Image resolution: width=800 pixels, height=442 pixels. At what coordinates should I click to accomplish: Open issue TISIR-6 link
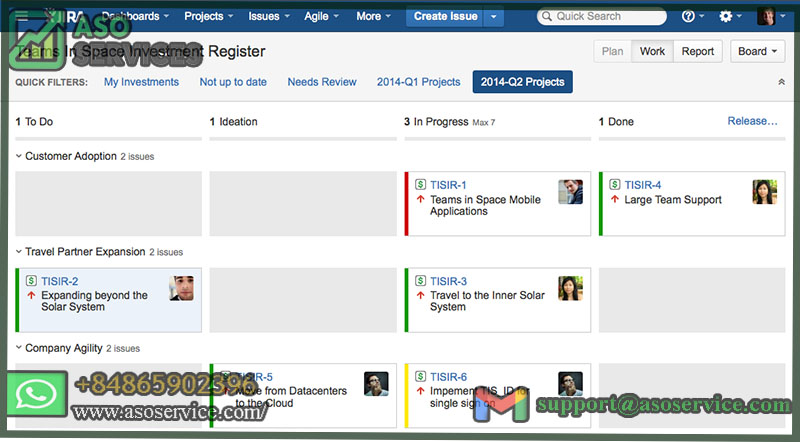click(x=448, y=377)
